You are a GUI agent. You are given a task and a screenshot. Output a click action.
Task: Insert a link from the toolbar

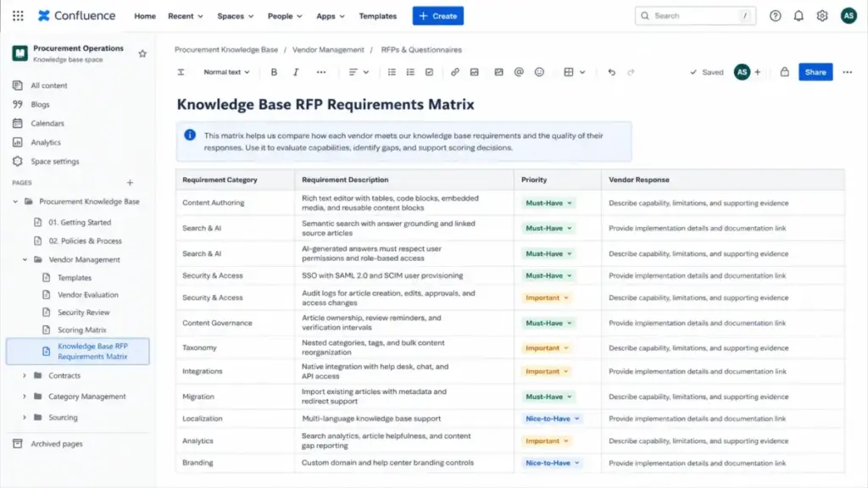pos(454,72)
